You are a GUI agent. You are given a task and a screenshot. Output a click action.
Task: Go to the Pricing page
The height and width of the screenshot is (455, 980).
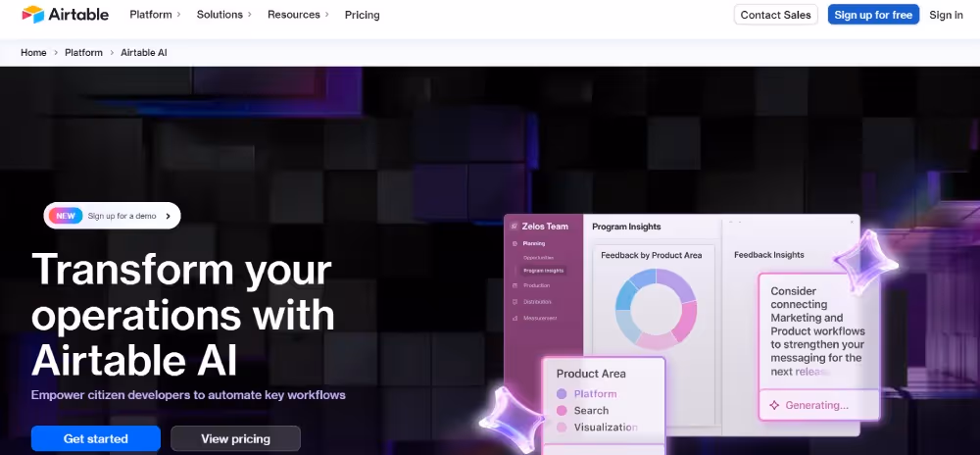(362, 15)
